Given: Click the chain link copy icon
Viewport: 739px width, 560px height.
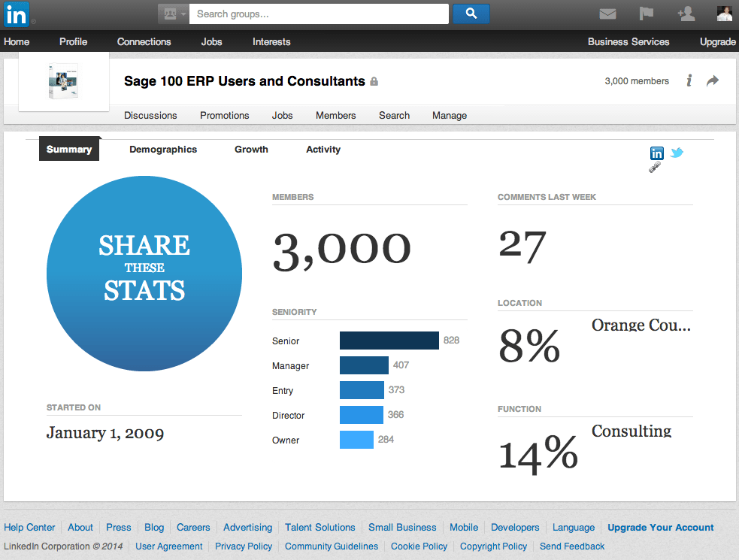Looking at the screenshot, I should [x=655, y=167].
